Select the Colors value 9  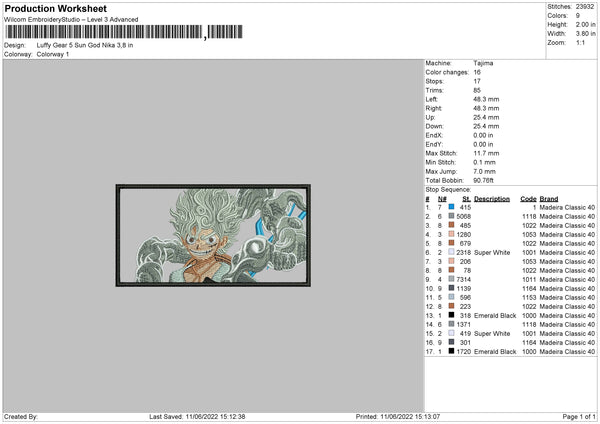click(578, 16)
